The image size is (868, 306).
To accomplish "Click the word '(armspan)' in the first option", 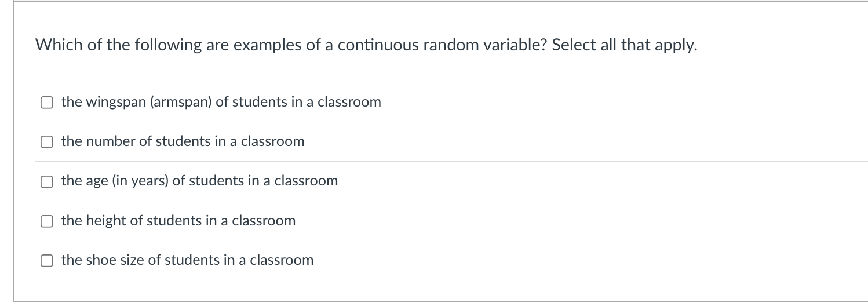I will 181,102.
